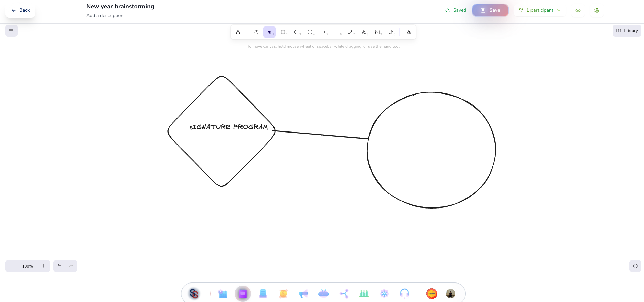This screenshot has width=644, height=302.
Task: Open the robot bot dock icon
Action: coord(324,294)
